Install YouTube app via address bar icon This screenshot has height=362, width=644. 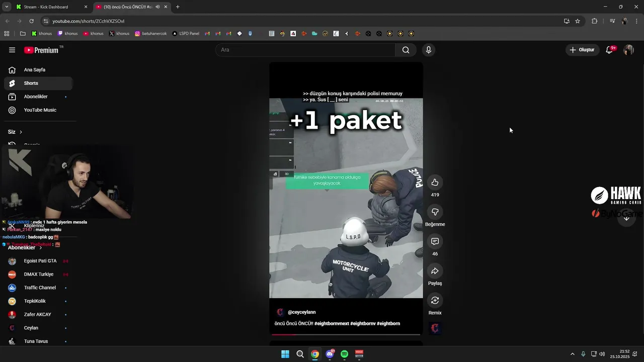click(x=567, y=21)
